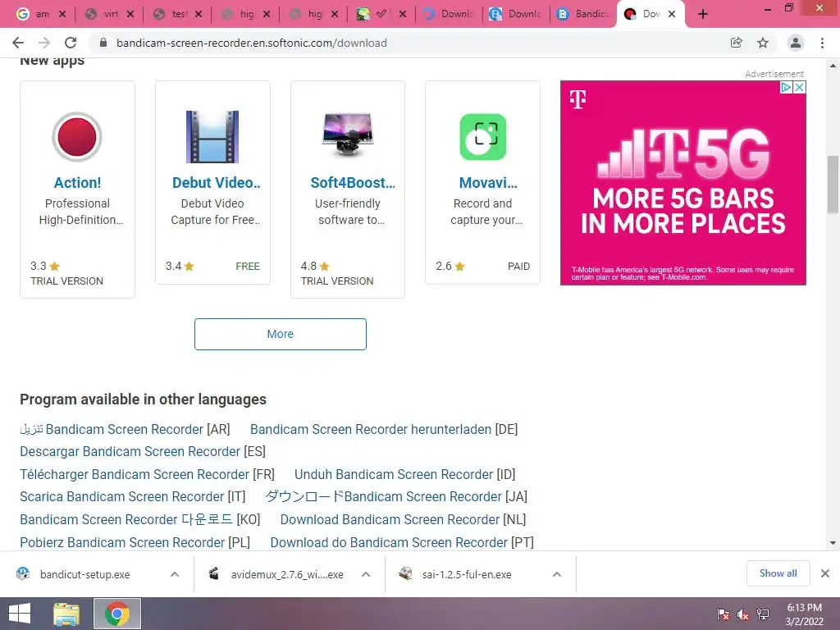The width and height of the screenshot is (840, 630).
Task: Switch to the first 'Downlo' tab
Action: click(449, 14)
